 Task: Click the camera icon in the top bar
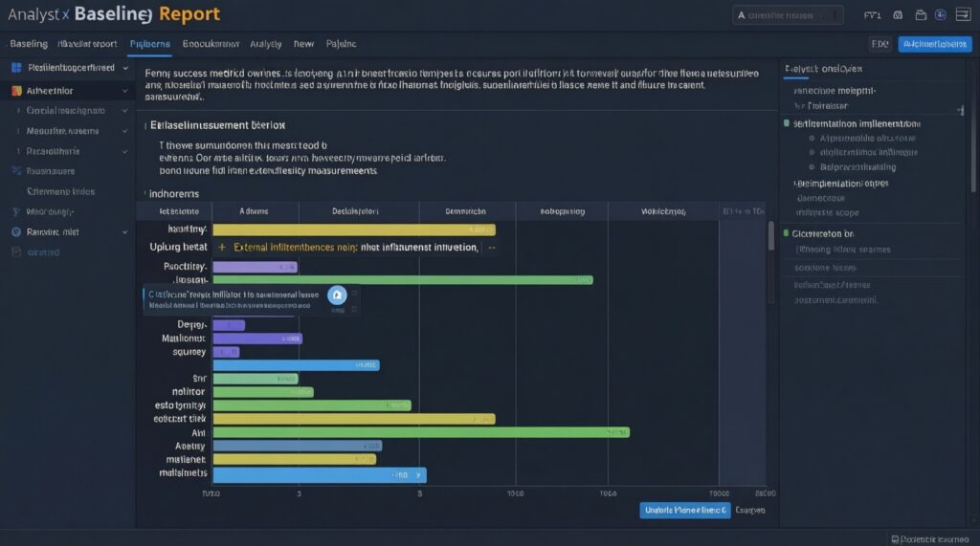(x=898, y=15)
